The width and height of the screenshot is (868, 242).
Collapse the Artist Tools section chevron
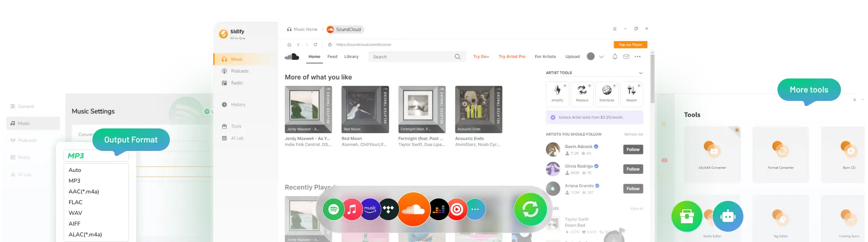point(640,73)
